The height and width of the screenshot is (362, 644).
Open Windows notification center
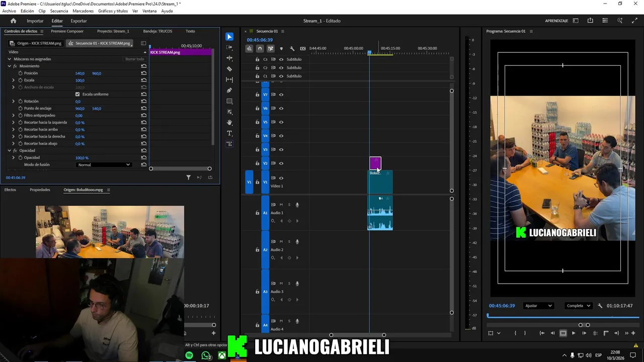(633, 355)
